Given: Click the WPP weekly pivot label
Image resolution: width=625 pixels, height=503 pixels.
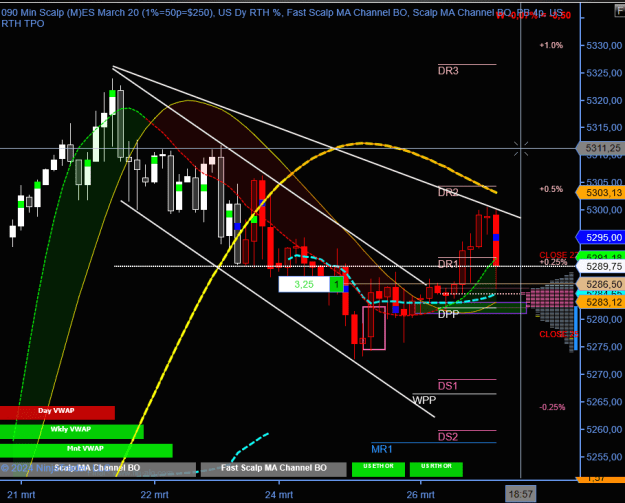Looking at the screenshot, I should [x=424, y=400].
